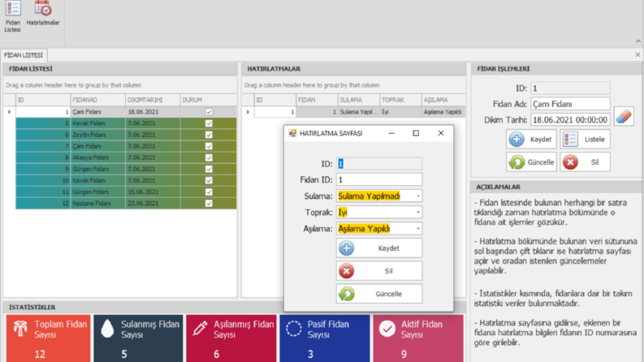
Task: Toggle Durum checkbox for Kavak Fidanı ID 10
Action: click(x=209, y=180)
